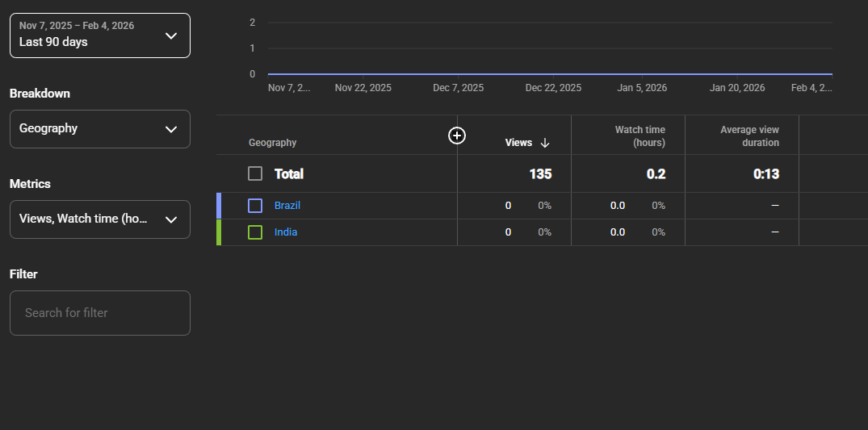Click the chart line at Jan 5, 2026
This screenshot has width=868, height=430.
coord(642,74)
